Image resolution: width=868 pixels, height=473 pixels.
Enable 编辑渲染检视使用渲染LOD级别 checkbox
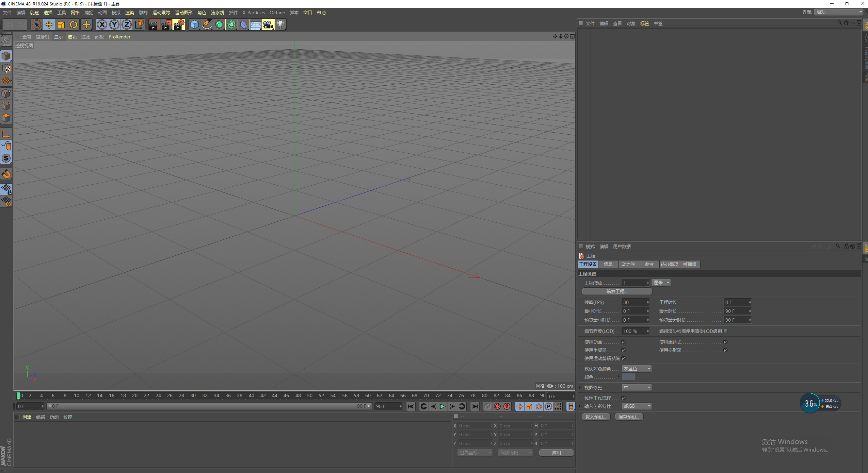pyautogui.click(x=725, y=331)
